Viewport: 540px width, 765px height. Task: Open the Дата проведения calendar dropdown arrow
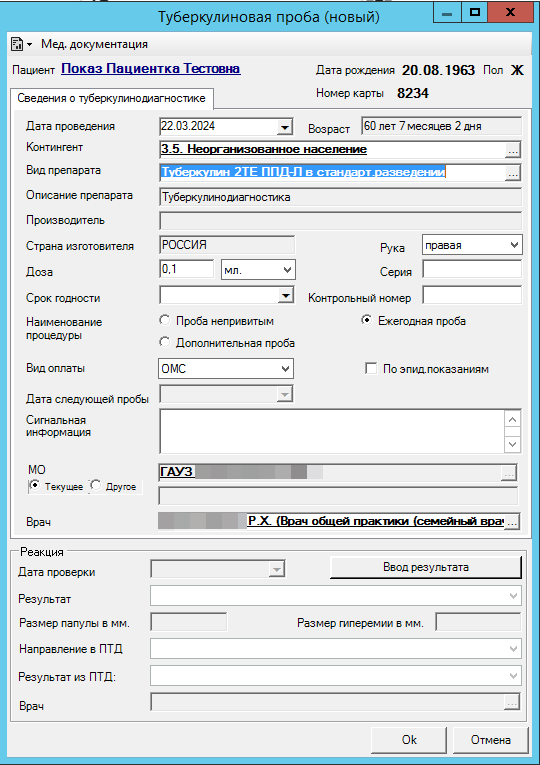(284, 127)
